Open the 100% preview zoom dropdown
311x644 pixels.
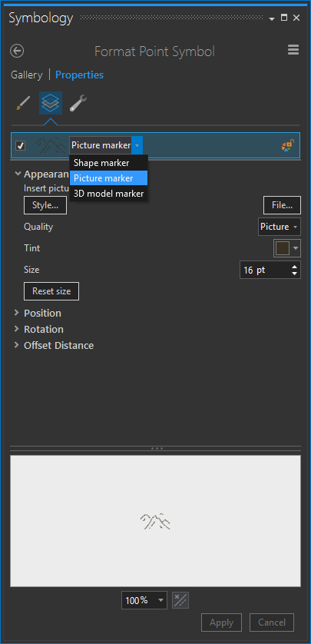(x=144, y=600)
